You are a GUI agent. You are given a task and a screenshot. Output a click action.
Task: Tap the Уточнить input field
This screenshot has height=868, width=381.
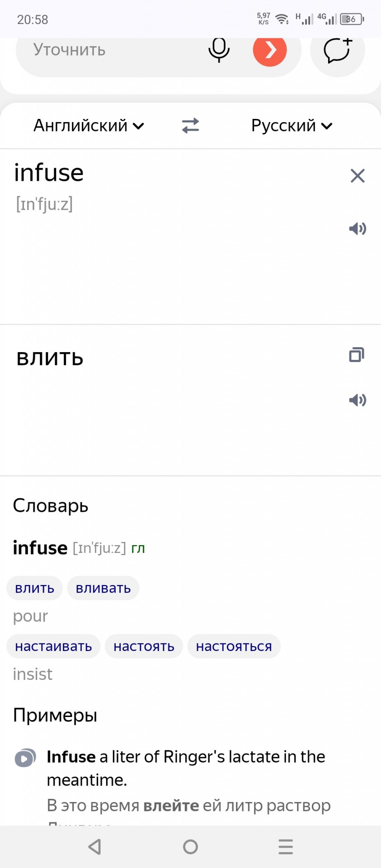pos(108,50)
